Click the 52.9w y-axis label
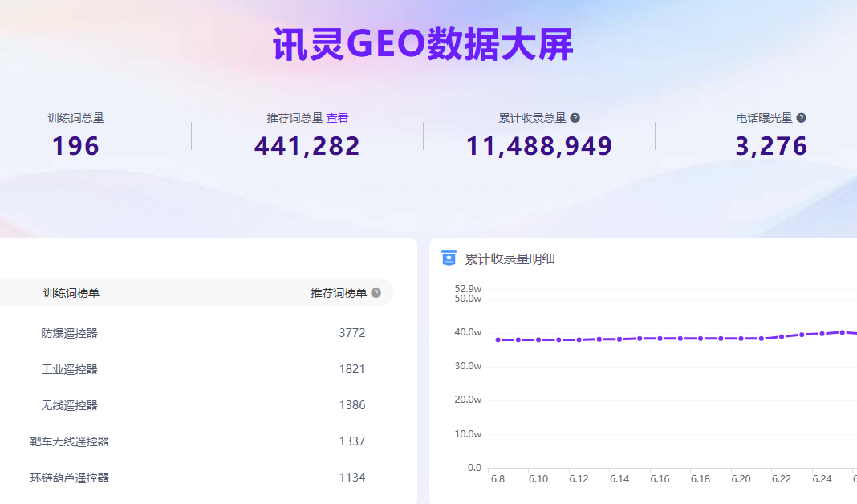 click(x=468, y=289)
